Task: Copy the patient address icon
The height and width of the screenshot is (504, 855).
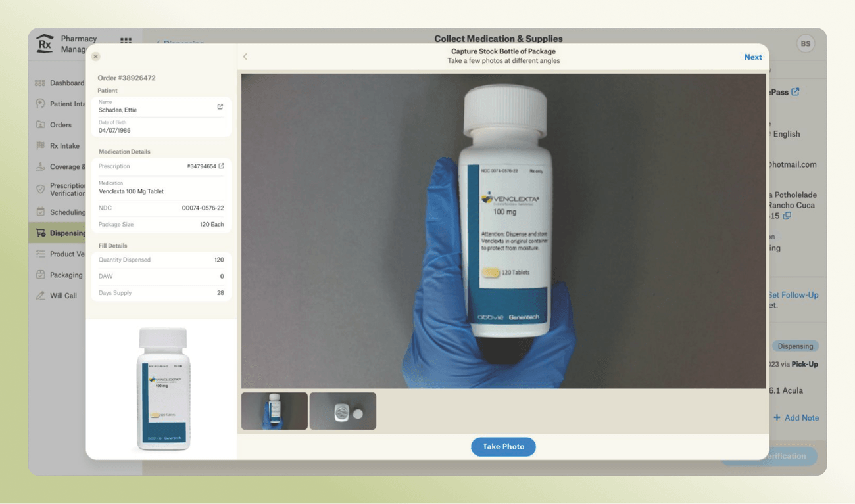Action: pyautogui.click(x=787, y=216)
